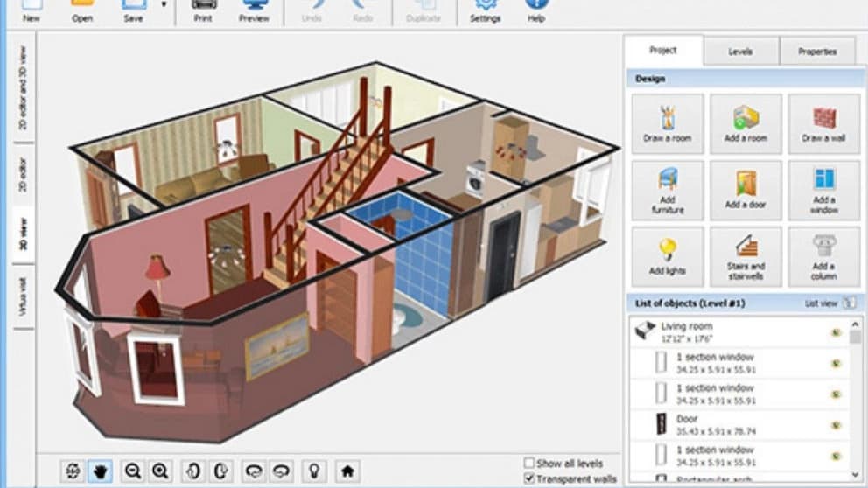Click the Add a door button
This screenshot has height=488, width=868.
[745, 191]
